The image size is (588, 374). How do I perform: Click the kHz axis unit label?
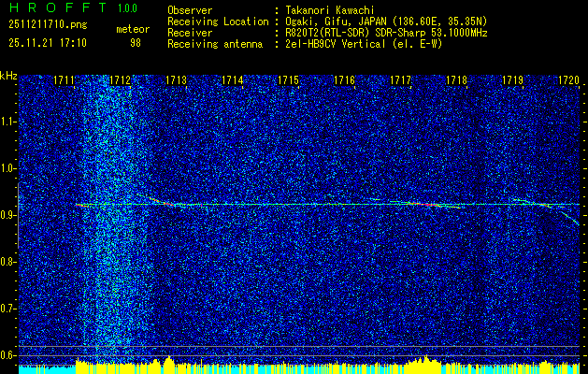(8, 76)
